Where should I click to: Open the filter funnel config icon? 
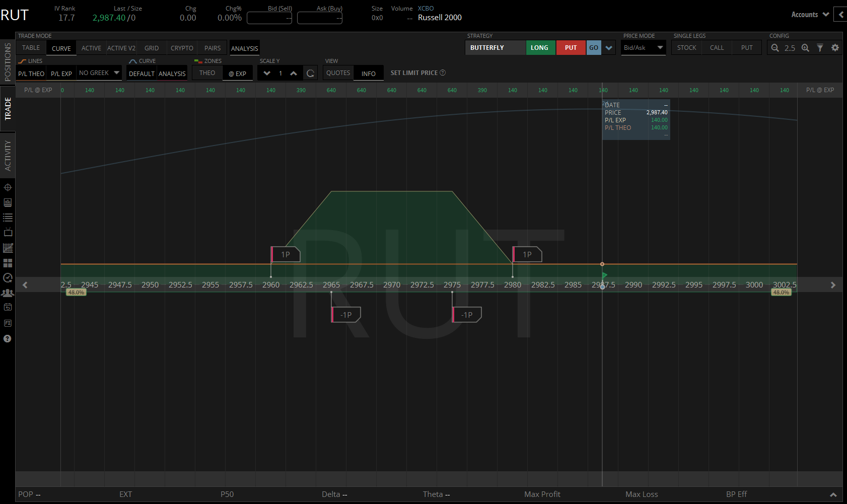point(820,48)
